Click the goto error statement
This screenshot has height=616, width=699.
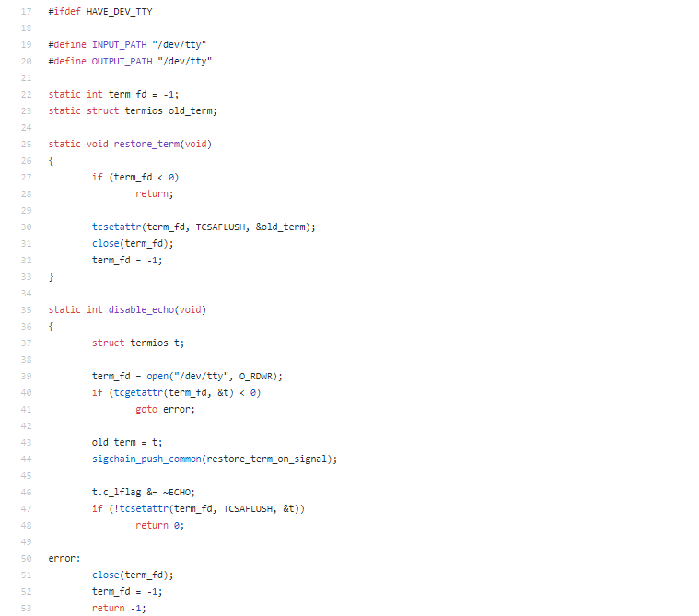click(166, 409)
